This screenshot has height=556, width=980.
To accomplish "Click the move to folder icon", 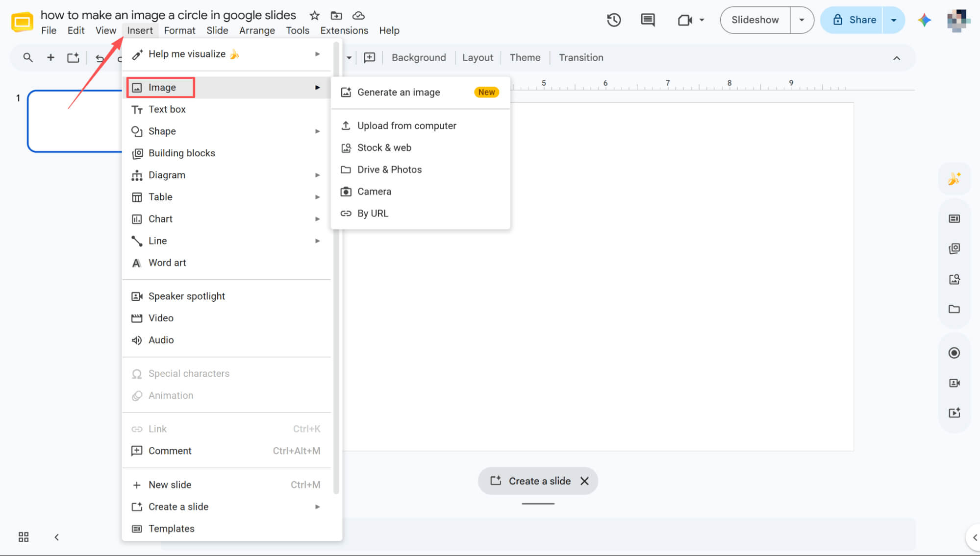I will 336,15.
